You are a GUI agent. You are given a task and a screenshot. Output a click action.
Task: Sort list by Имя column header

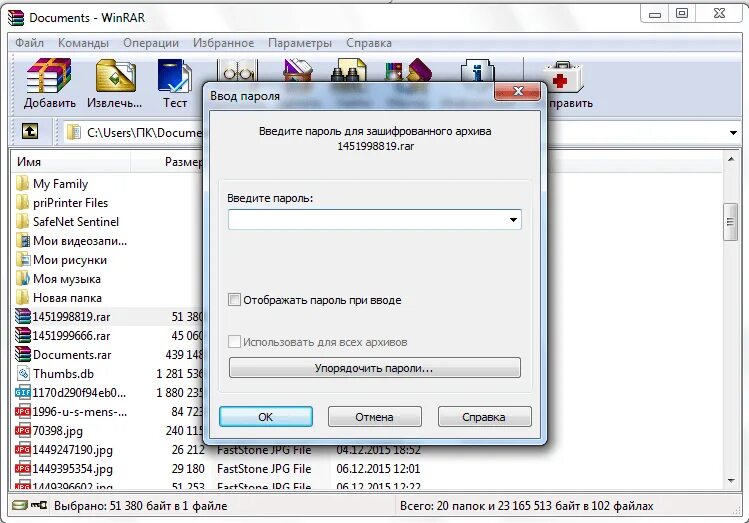[71, 162]
